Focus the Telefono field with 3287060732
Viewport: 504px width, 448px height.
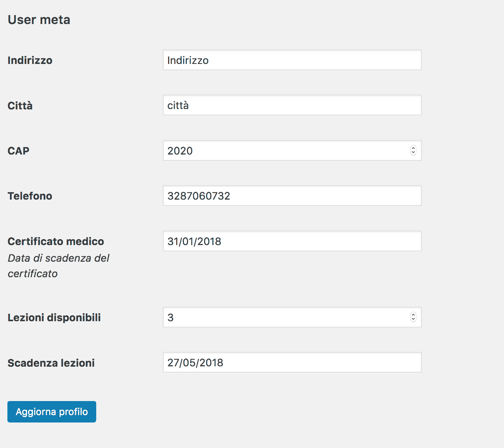(x=292, y=196)
